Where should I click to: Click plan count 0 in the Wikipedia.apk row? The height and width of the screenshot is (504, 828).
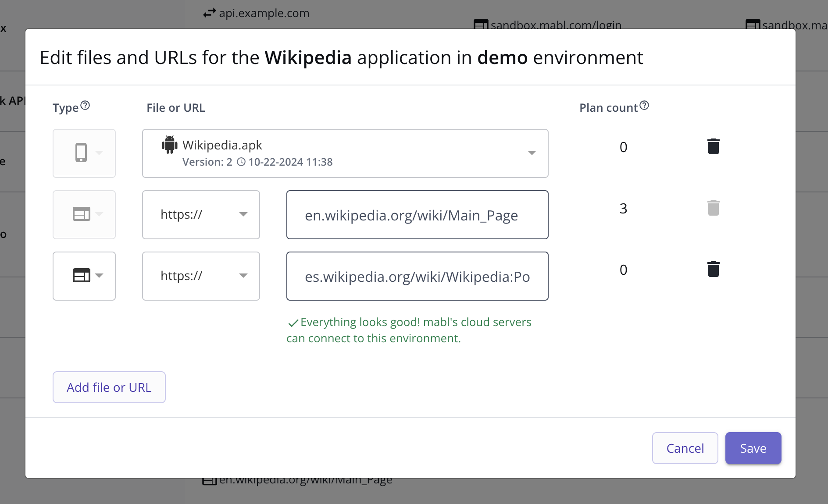(623, 147)
